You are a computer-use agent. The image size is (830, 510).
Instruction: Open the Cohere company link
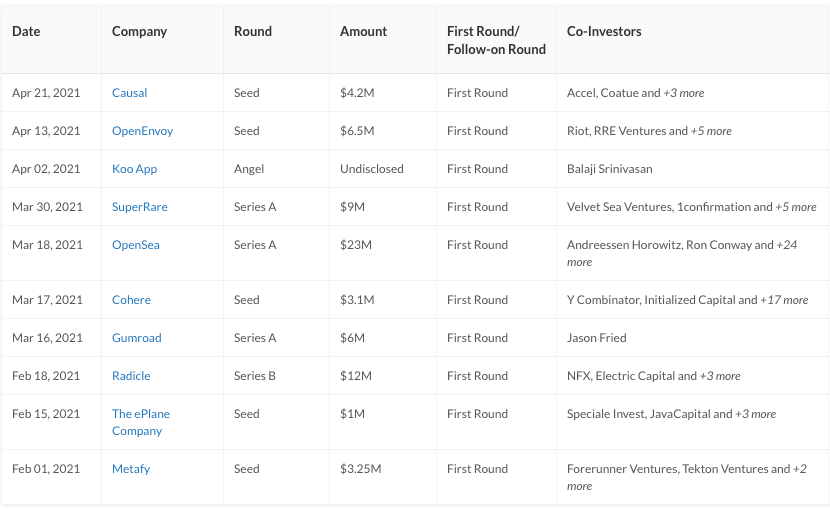tap(131, 300)
